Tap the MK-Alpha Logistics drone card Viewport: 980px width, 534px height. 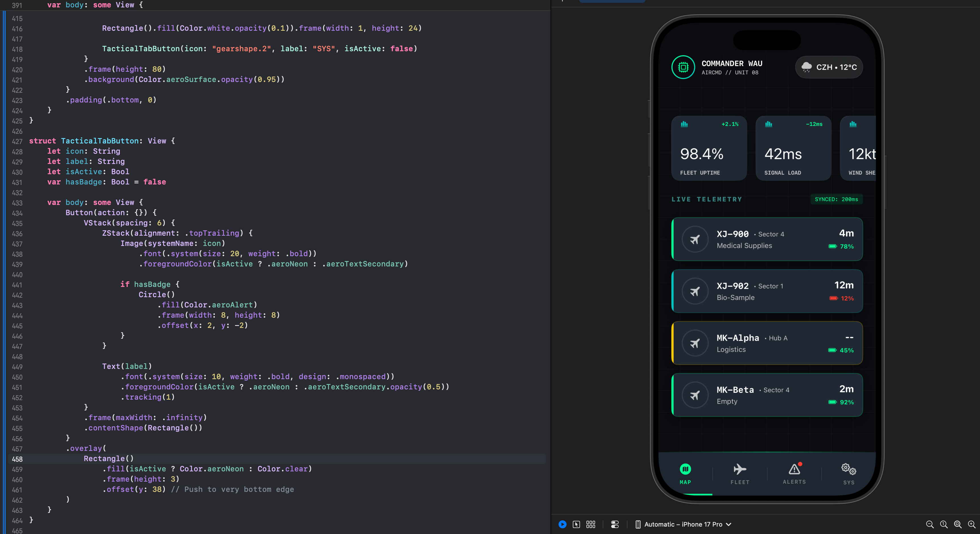pos(767,343)
